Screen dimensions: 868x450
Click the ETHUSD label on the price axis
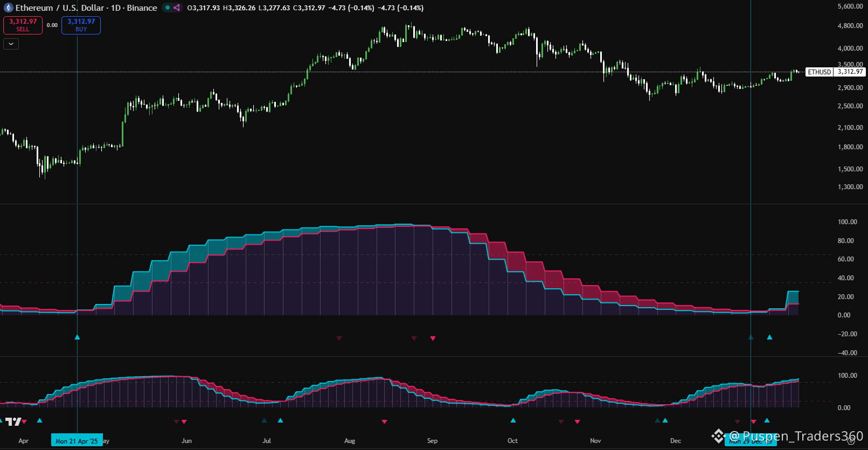(x=819, y=72)
